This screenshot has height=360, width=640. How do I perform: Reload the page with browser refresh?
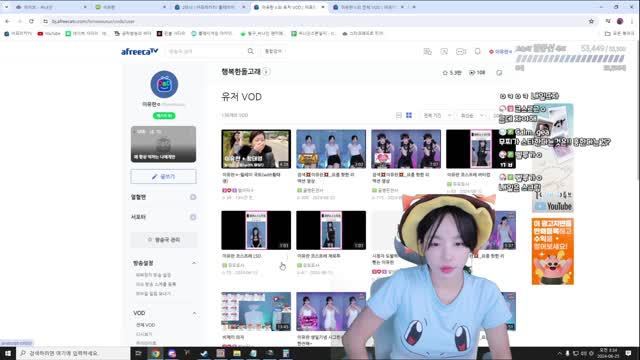pos(31,21)
